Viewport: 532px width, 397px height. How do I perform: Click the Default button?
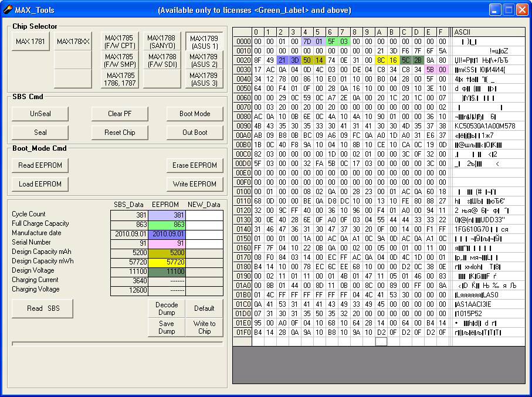(204, 308)
